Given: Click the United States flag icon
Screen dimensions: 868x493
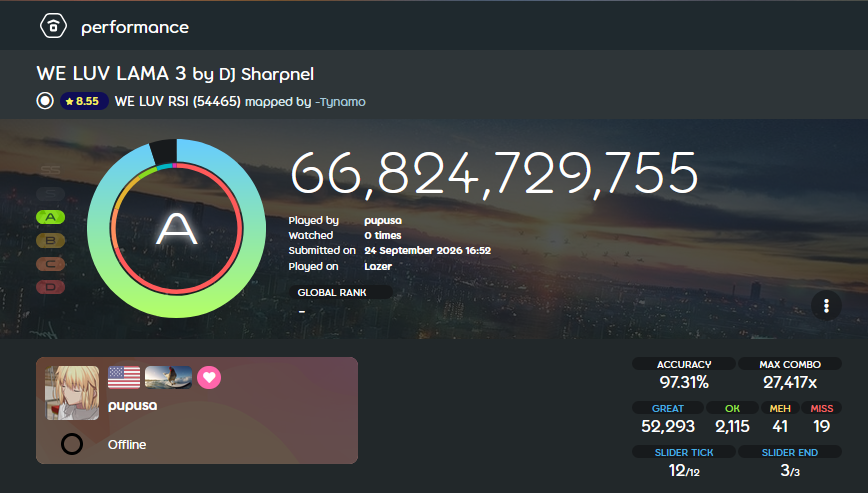Looking at the screenshot, I should [x=124, y=377].
